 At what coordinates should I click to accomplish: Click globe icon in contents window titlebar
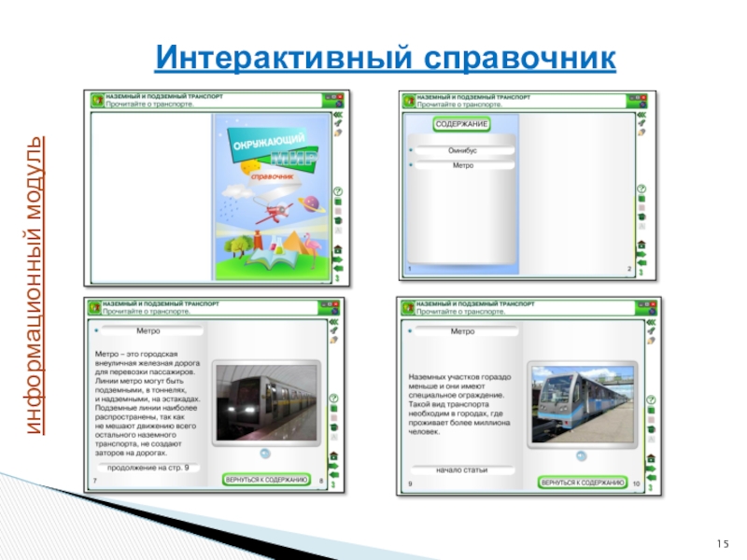(643, 105)
